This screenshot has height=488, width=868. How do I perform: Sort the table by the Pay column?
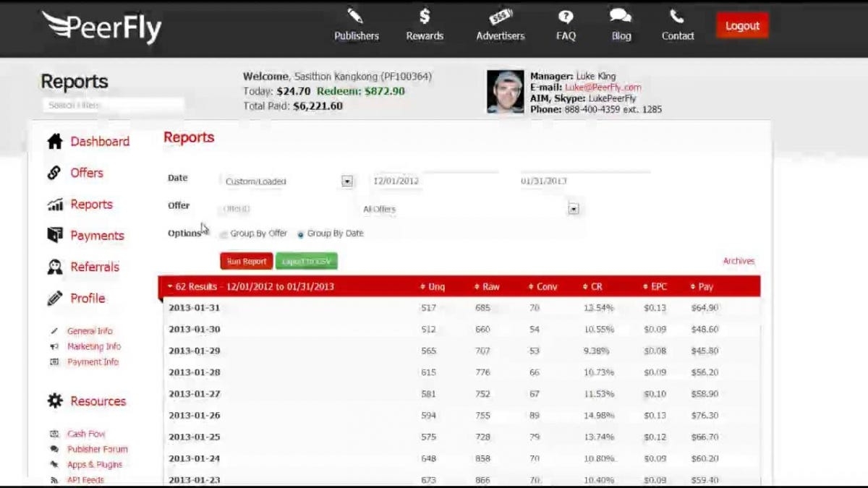705,287
